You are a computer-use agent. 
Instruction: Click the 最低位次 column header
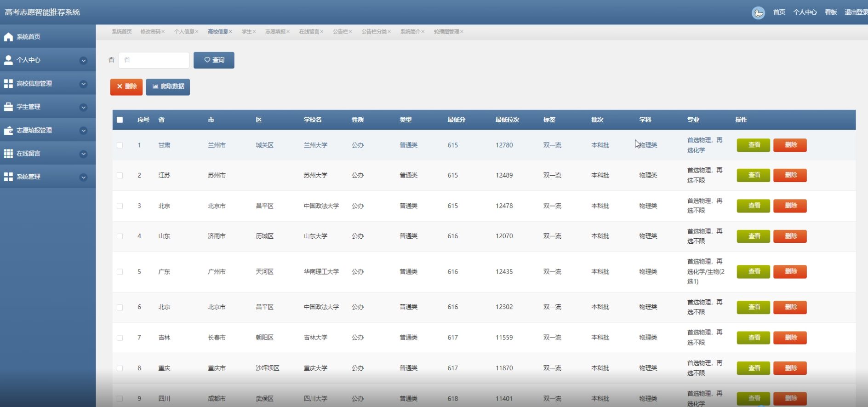click(508, 120)
